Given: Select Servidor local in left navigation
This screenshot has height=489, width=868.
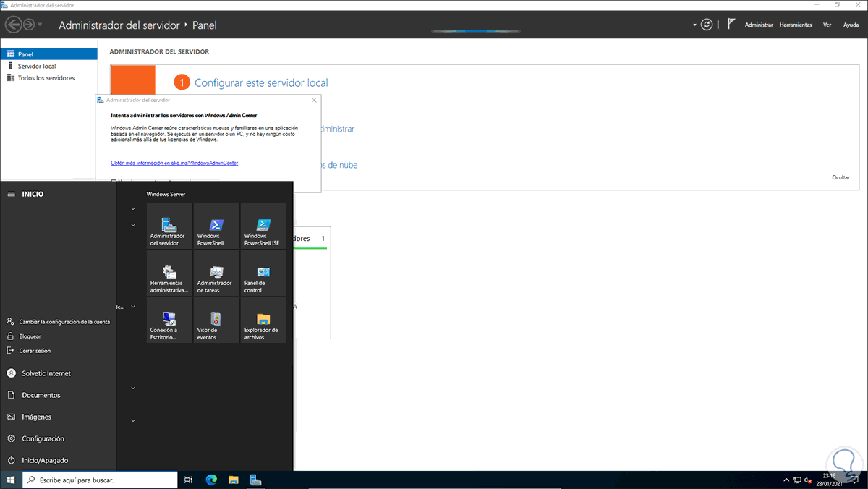Looking at the screenshot, I should click(48, 66).
